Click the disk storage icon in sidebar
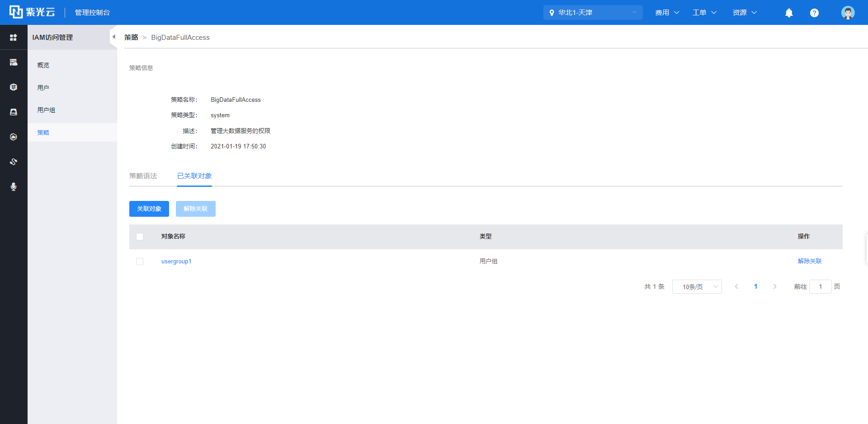The width and height of the screenshot is (868, 424). coord(14,112)
